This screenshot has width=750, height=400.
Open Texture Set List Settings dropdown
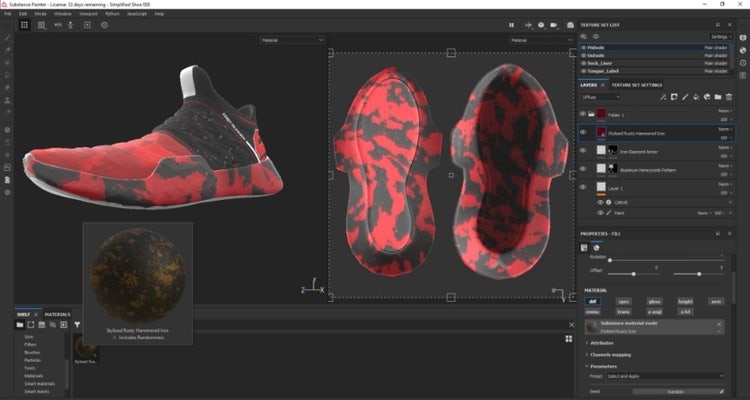(720, 36)
